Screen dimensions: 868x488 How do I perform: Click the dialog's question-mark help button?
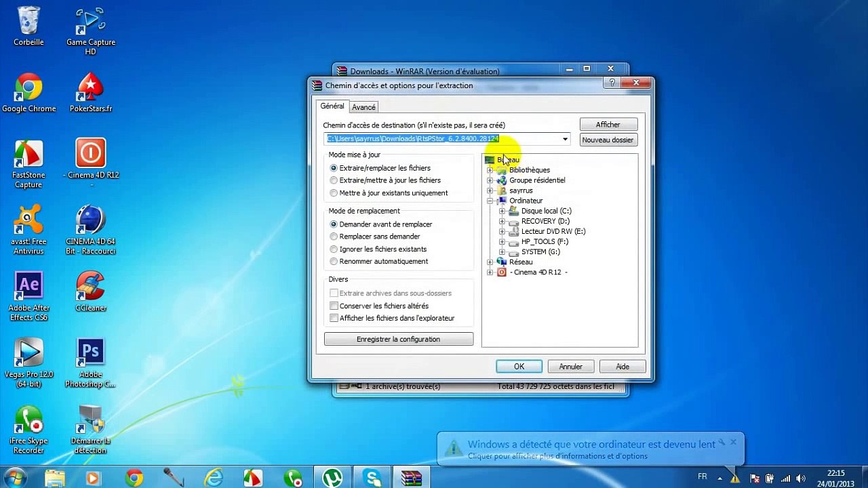[x=612, y=83]
